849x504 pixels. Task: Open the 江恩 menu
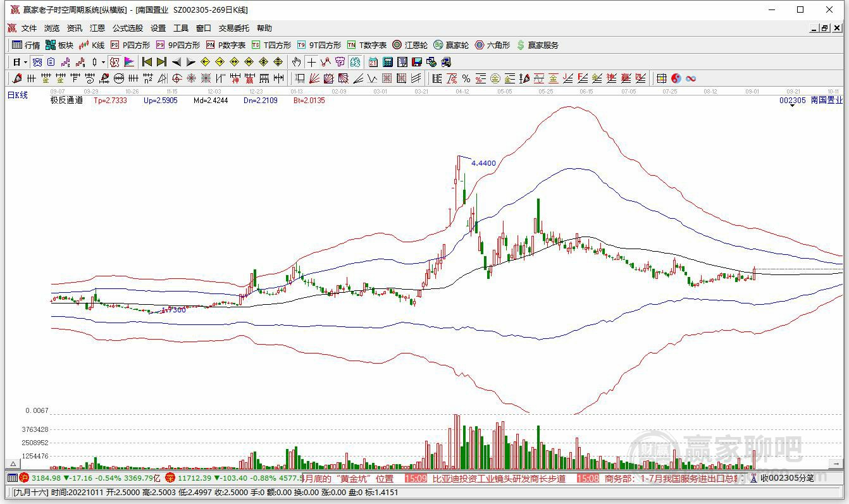tap(97, 28)
